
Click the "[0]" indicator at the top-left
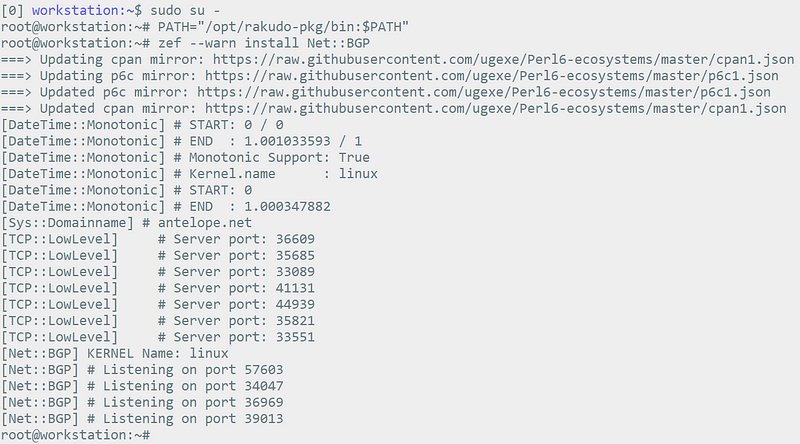pos(13,11)
